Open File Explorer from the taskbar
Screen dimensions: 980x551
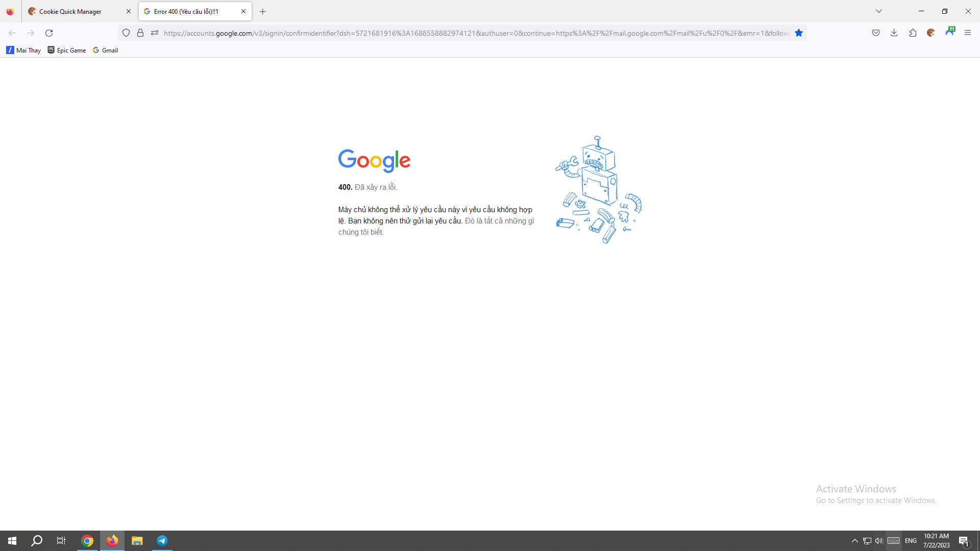click(x=137, y=541)
